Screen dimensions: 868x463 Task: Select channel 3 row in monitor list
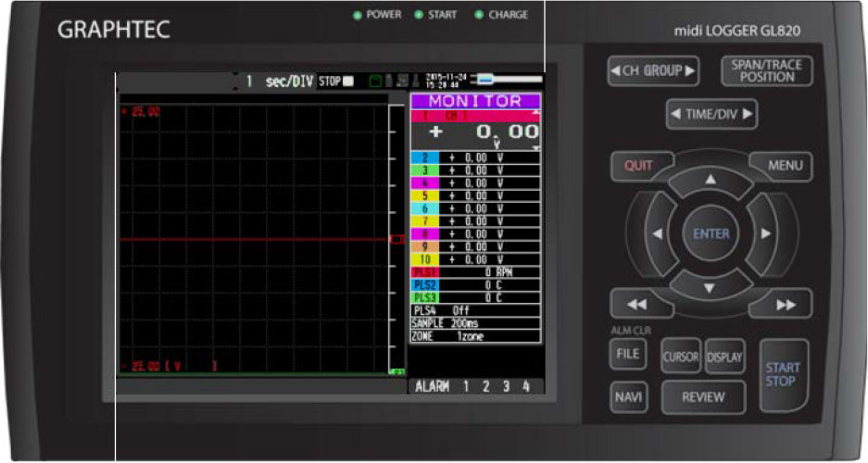pos(475,170)
